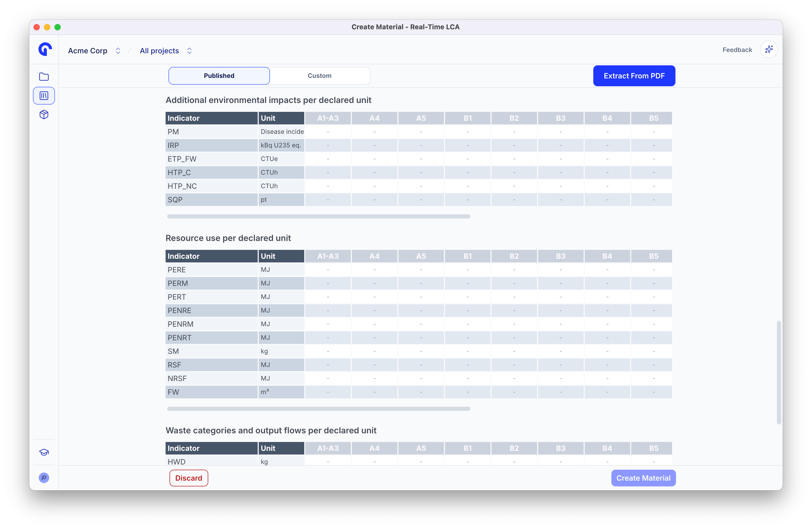Screen dimensions: 812x529
Task: Click the A1-A3 header in Waste categories table
Action: click(x=328, y=448)
